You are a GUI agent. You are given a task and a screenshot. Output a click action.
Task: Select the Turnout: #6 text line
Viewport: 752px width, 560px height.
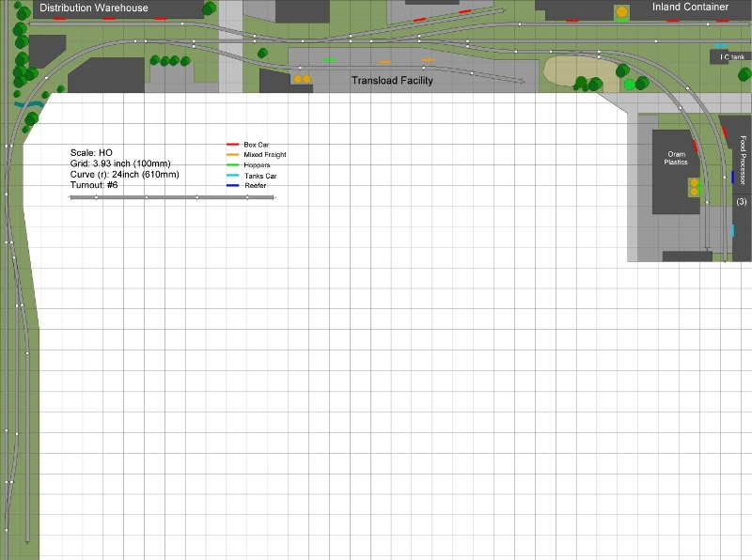pos(101,185)
